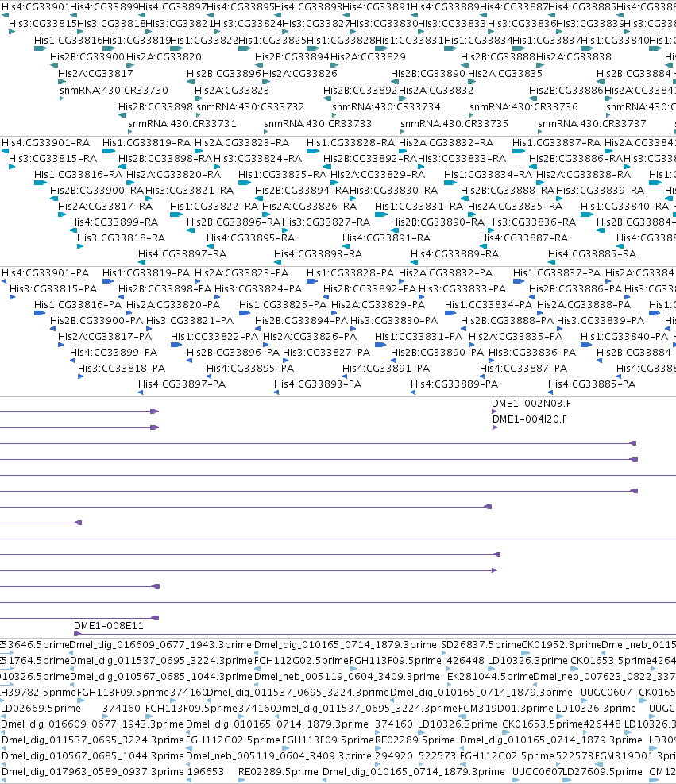Select the purple glyph under DME1-004I20.F
The image size is (676, 784).
coord(495,427)
